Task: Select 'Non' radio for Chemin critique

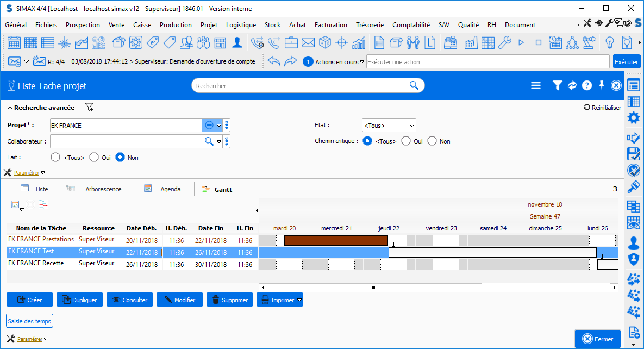Action: (432, 141)
